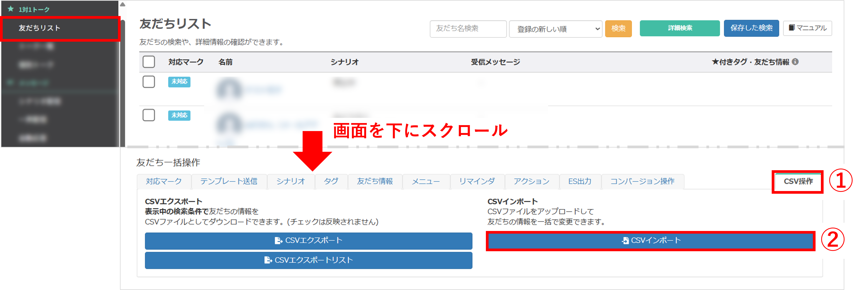The height and width of the screenshot is (290, 868).
Task: Open 友だちリスト in the sidebar
Action: pyautogui.click(x=39, y=28)
